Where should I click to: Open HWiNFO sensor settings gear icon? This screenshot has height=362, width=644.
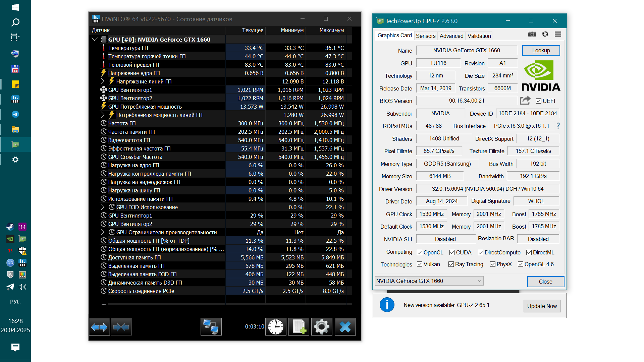coord(322,326)
